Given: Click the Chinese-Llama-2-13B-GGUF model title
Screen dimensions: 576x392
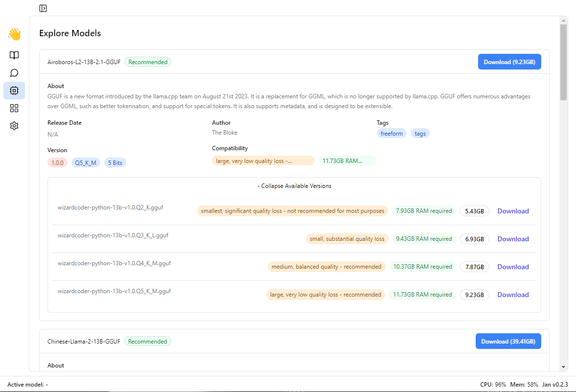Looking at the screenshot, I should [x=84, y=342].
